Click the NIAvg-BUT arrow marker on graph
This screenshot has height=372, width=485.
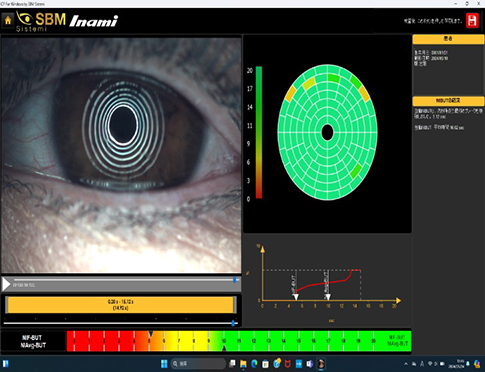(x=328, y=297)
